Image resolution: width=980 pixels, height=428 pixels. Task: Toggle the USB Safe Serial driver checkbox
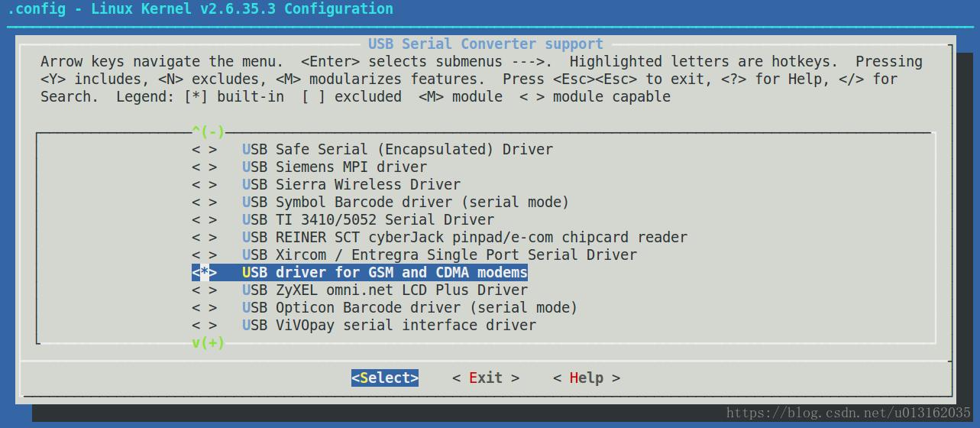coord(204,149)
